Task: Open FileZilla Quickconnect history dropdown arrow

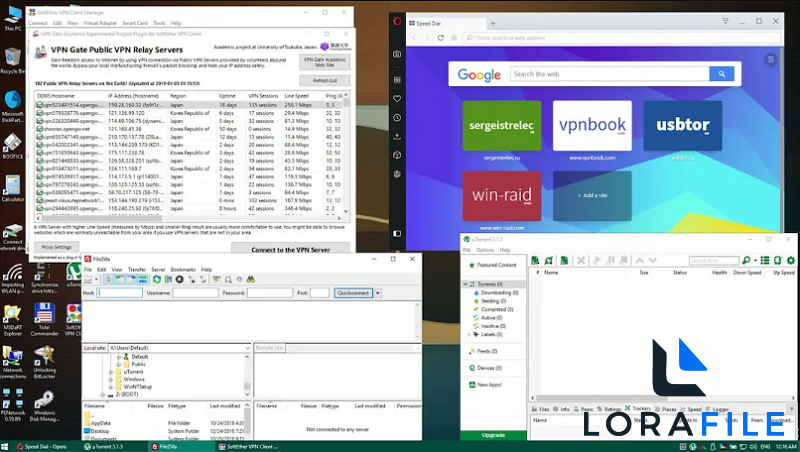Action: (x=378, y=293)
